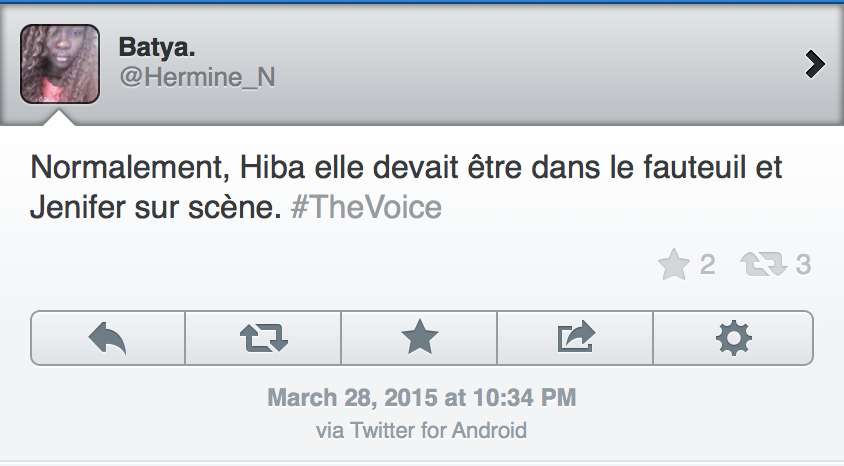The height and width of the screenshot is (466, 844).
Task: Click the display name Batya.
Action: (x=155, y=46)
